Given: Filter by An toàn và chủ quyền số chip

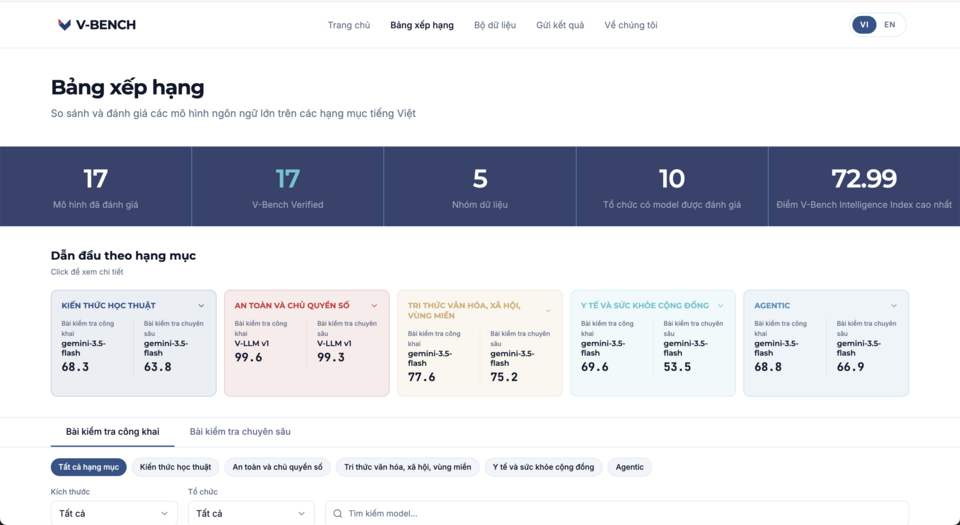Looking at the screenshot, I should pos(277,467).
